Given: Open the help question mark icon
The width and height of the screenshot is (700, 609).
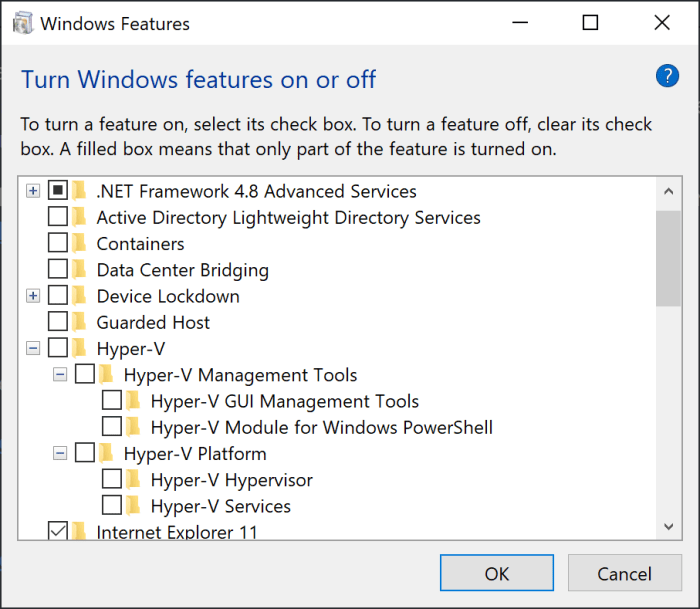Looking at the screenshot, I should click(x=667, y=76).
